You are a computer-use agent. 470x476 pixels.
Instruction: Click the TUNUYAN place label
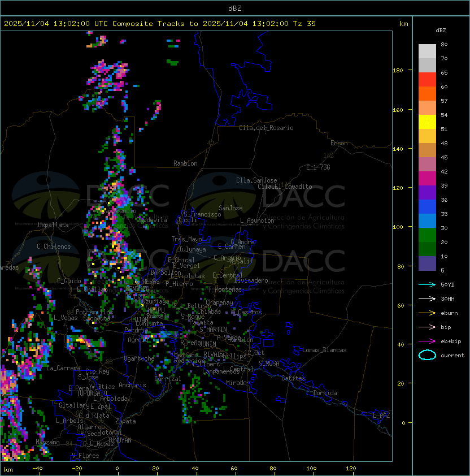click(120, 440)
